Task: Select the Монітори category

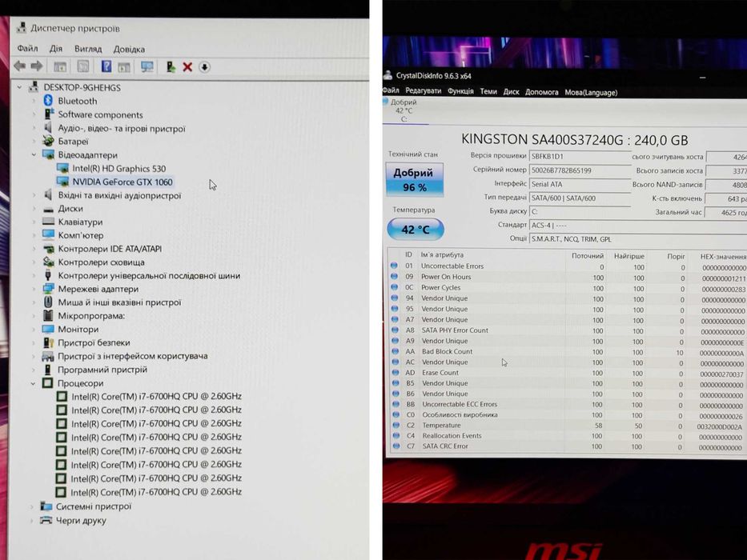Action: click(78, 329)
